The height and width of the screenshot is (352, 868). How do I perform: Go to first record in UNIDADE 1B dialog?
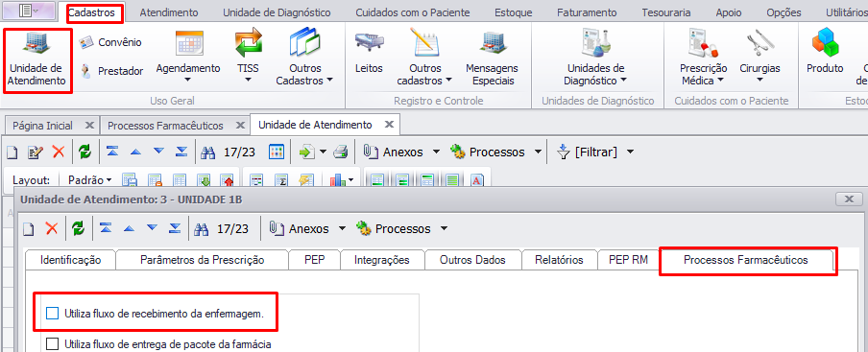pyautogui.click(x=106, y=228)
